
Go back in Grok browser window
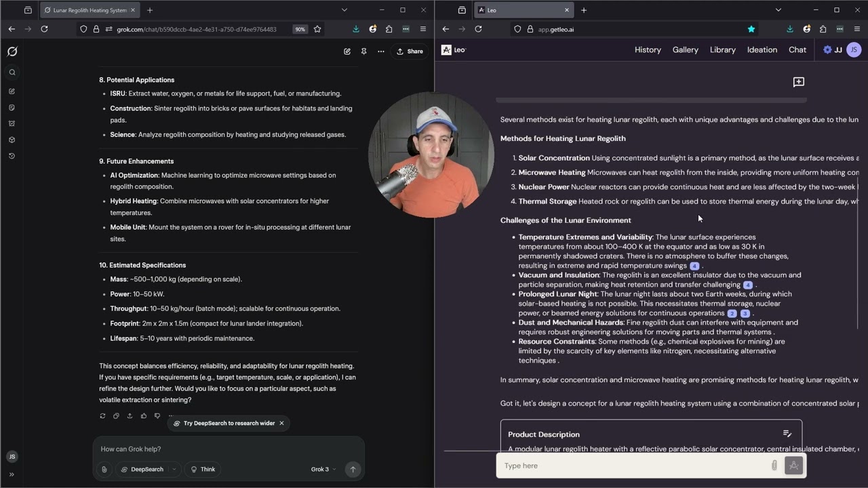12,29
